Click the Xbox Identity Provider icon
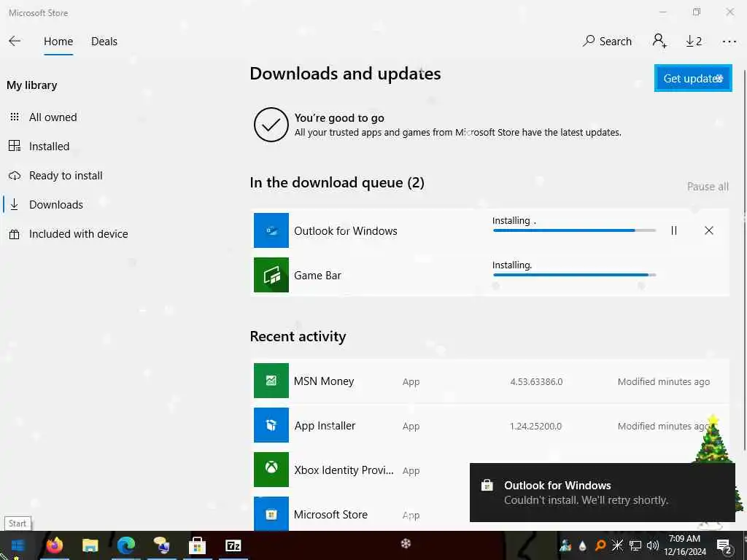The width and height of the screenshot is (747, 560). coord(271,470)
